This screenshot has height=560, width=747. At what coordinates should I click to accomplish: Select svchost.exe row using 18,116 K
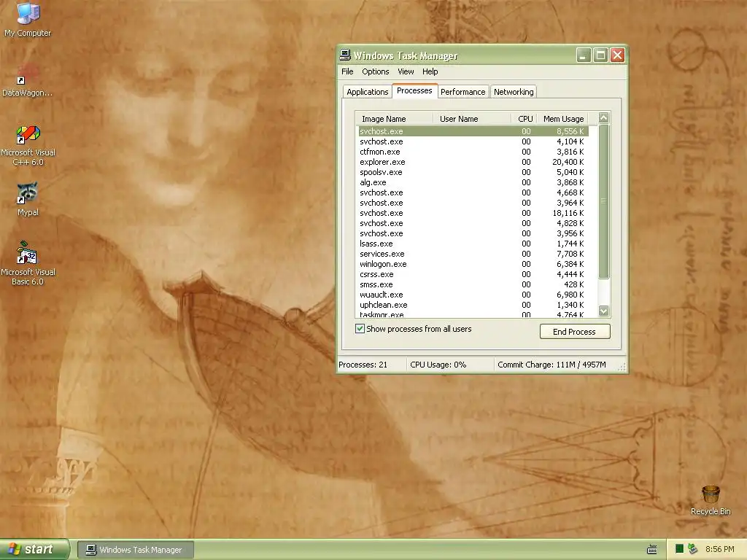[473, 214]
